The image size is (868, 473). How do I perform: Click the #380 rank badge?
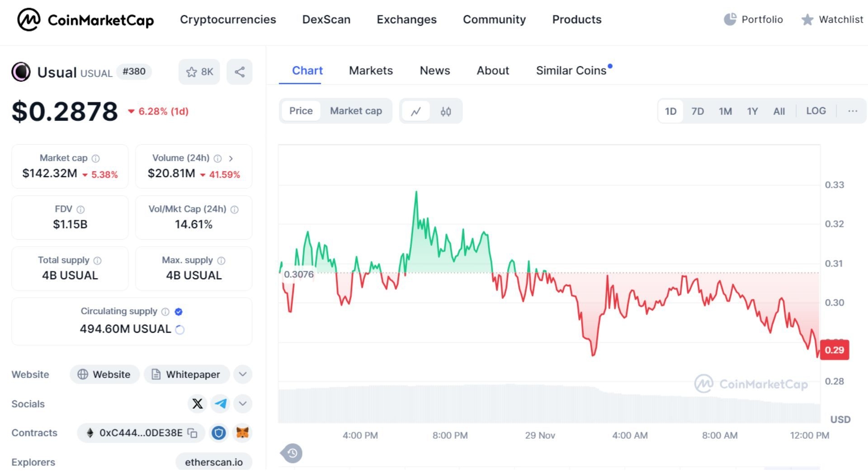point(134,71)
